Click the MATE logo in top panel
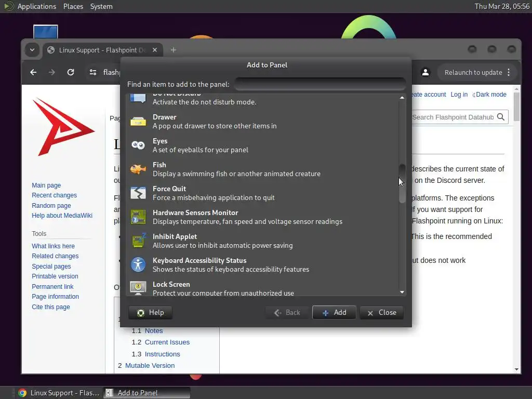This screenshot has height=399, width=532. [x=8, y=6]
